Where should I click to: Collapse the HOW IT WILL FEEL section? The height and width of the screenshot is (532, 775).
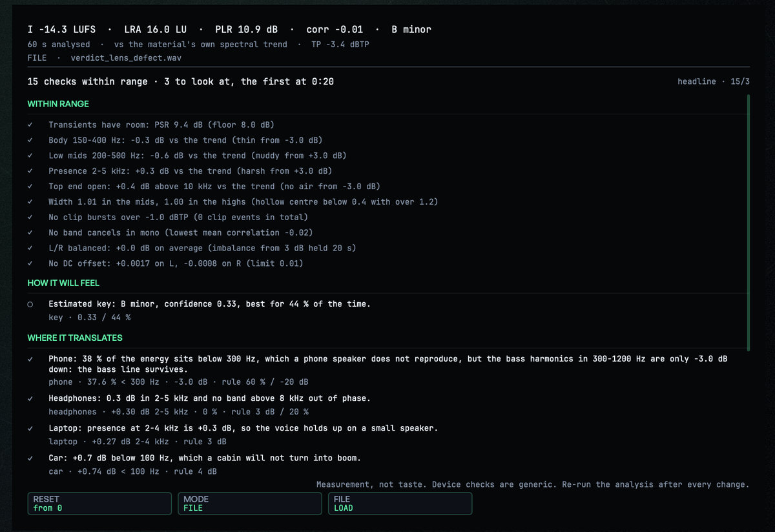tap(63, 283)
